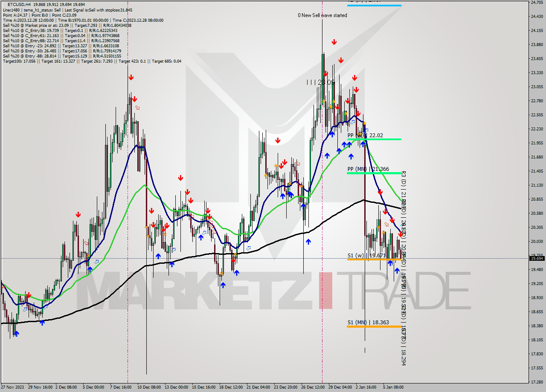Click the 19.205 price axis value
This screenshot has height=392, width=546.
tap(536, 284)
